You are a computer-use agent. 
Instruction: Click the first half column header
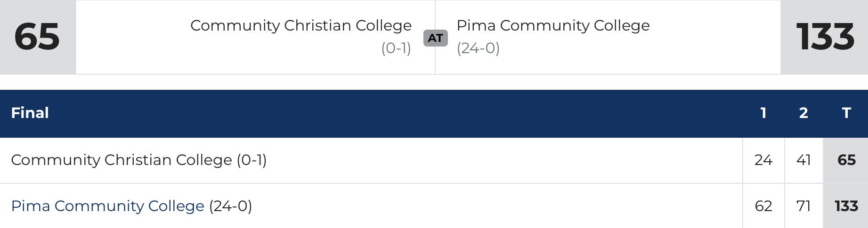(x=763, y=113)
